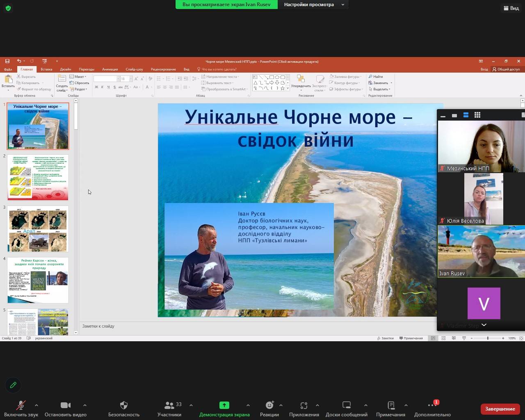Show more video tiles with down chevron
The height and width of the screenshot is (420, 525).
[484, 325]
